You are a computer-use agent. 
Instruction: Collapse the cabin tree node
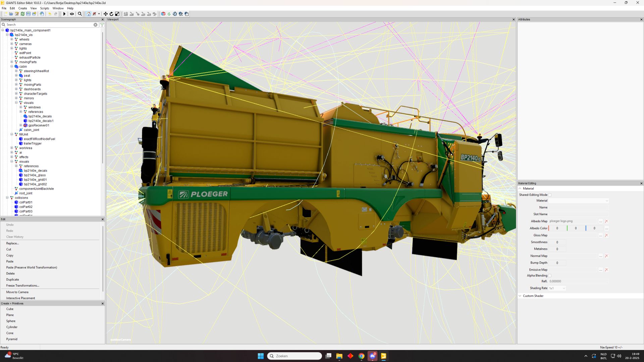[x=12, y=66]
